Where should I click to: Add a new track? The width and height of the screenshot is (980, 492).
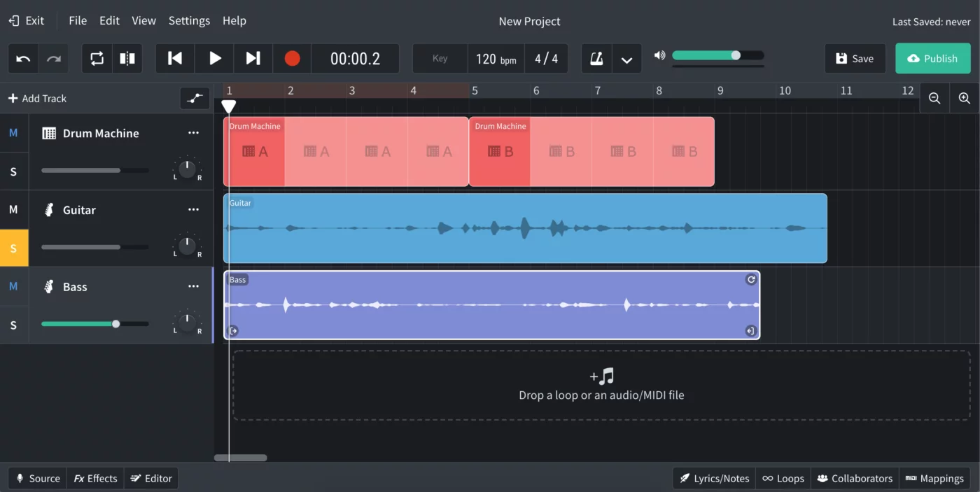pyautogui.click(x=38, y=99)
